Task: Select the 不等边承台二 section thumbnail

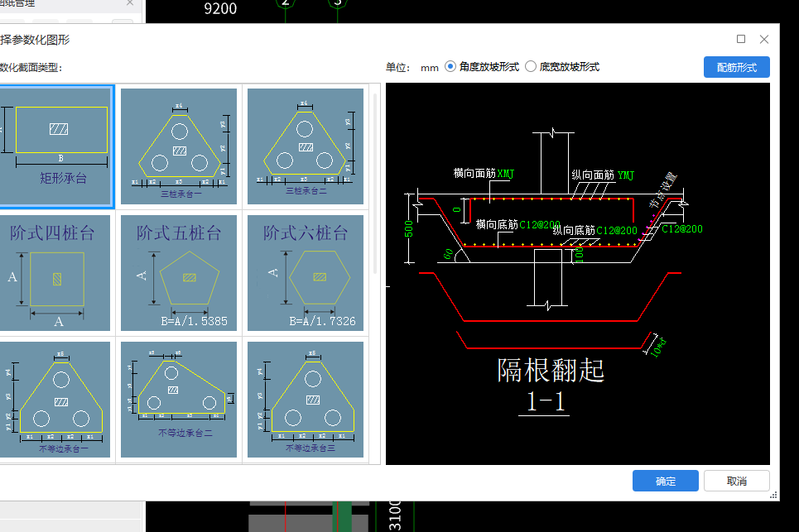Action: pos(179,399)
